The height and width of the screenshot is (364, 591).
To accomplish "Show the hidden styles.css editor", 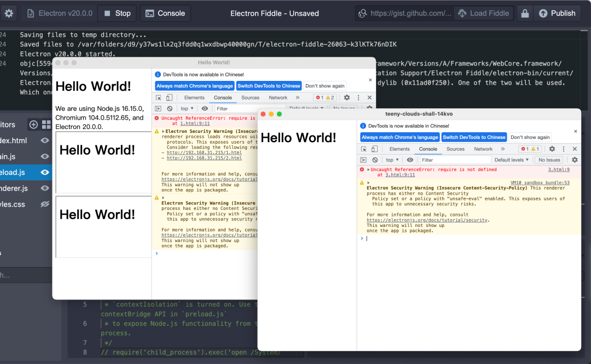I will click(45, 204).
